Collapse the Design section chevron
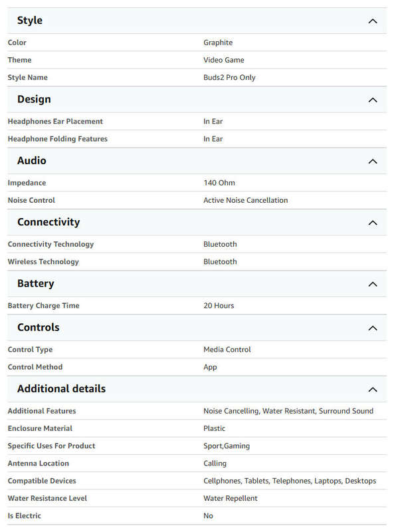The height and width of the screenshot is (532, 394). pos(373,100)
